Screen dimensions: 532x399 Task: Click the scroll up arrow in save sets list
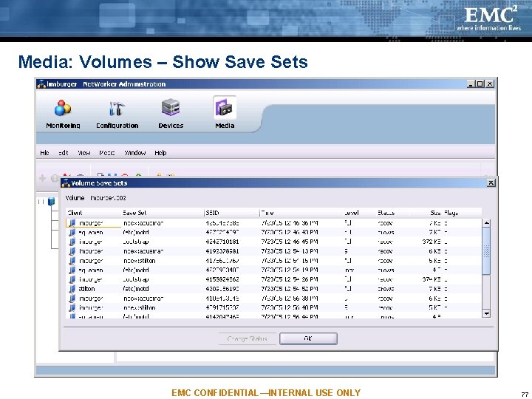pyautogui.click(x=486, y=223)
